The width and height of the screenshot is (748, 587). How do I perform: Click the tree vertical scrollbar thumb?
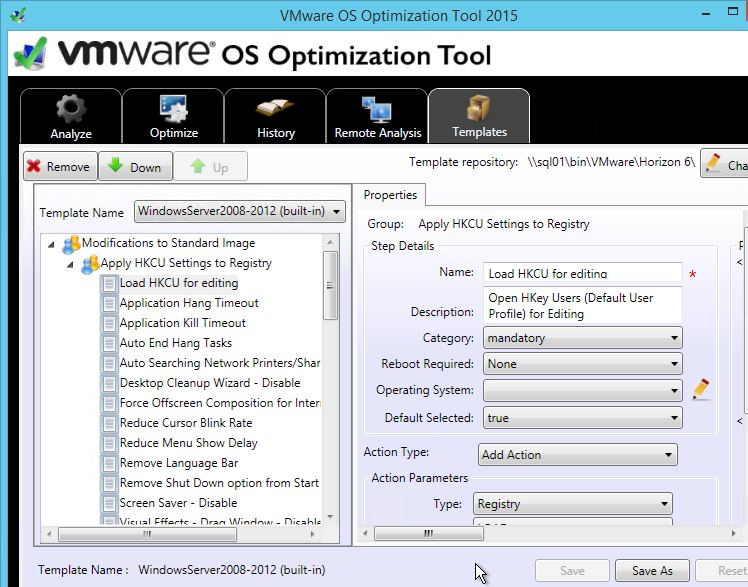click(330, 286)
